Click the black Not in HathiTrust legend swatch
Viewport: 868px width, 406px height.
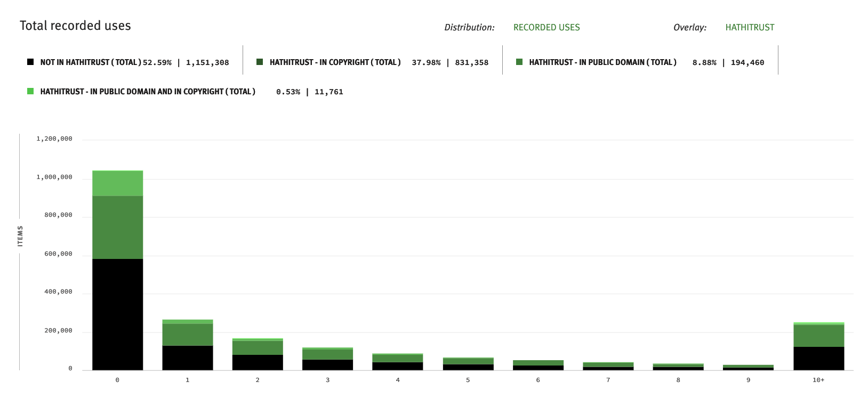pos(30,62)
